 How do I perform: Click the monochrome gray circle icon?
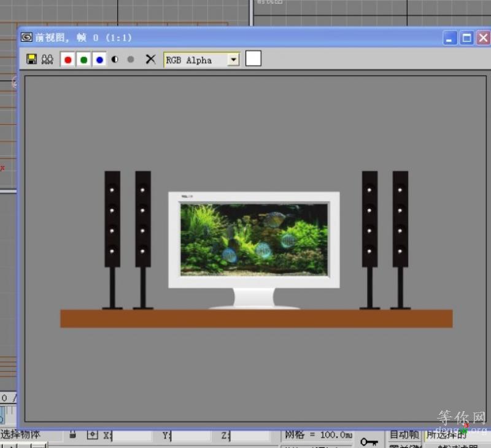click(130, 60)
